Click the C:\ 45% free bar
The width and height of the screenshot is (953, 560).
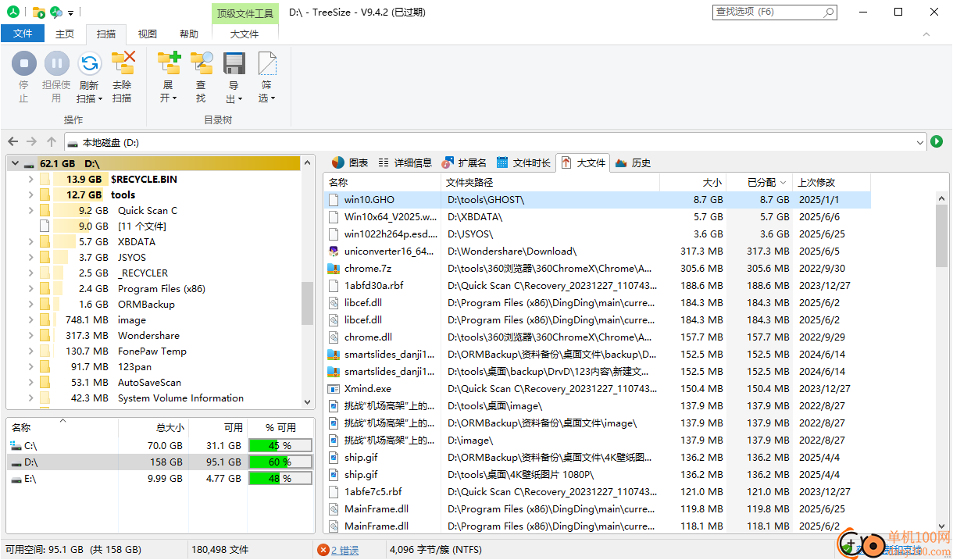click(x=280, y=445)
